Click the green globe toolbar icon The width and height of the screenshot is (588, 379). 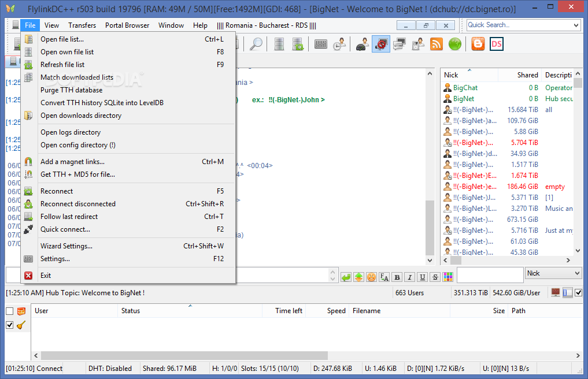(455, 44)
